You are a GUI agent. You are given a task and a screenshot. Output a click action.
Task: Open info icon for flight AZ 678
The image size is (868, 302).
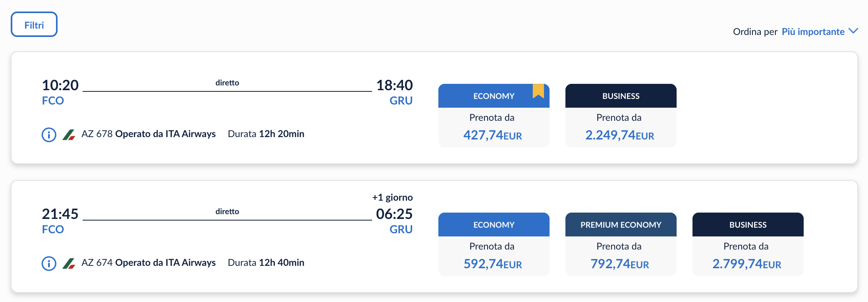[49, 135]
